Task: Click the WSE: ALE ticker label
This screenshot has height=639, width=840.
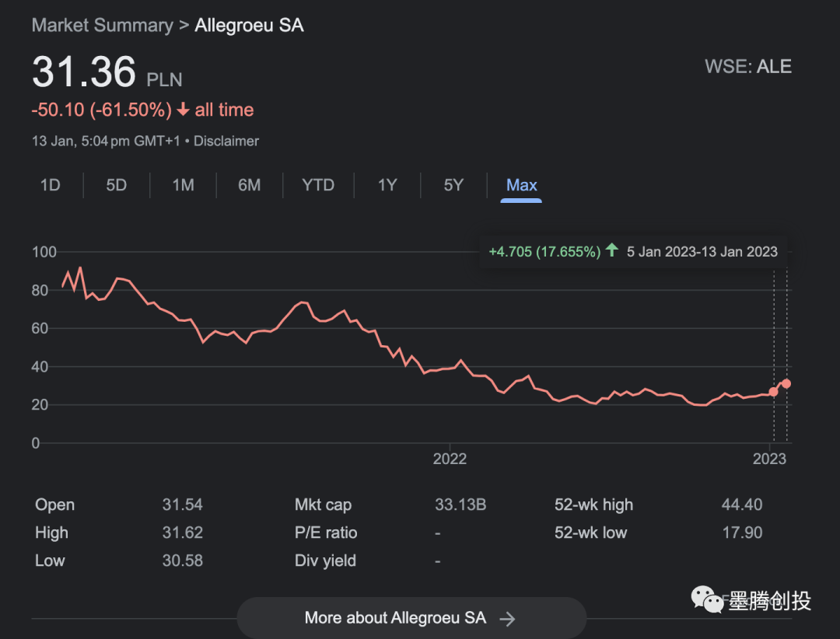Action: (747, 67)
